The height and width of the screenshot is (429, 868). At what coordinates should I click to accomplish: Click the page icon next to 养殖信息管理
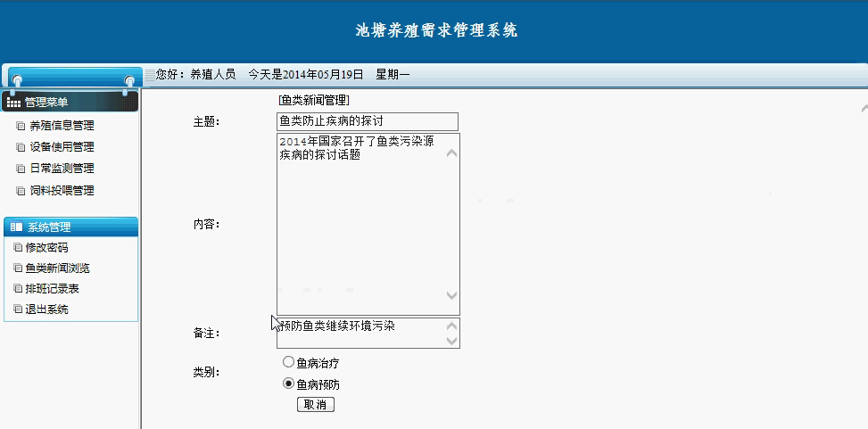pos(21,127)
